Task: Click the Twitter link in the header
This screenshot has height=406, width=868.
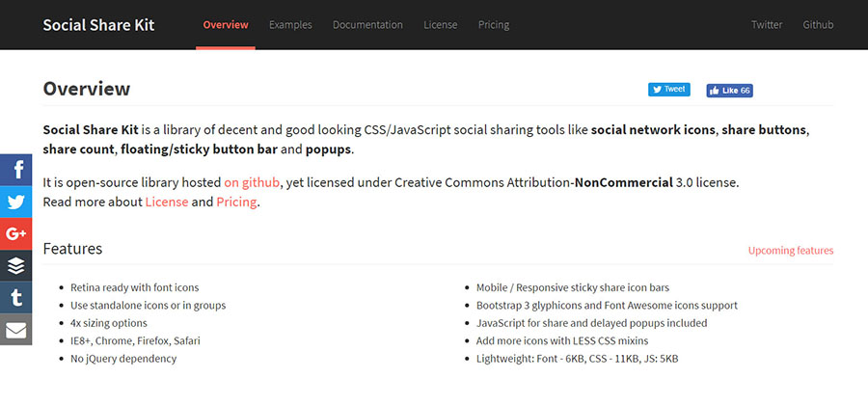Action: [x=767, y=25]
